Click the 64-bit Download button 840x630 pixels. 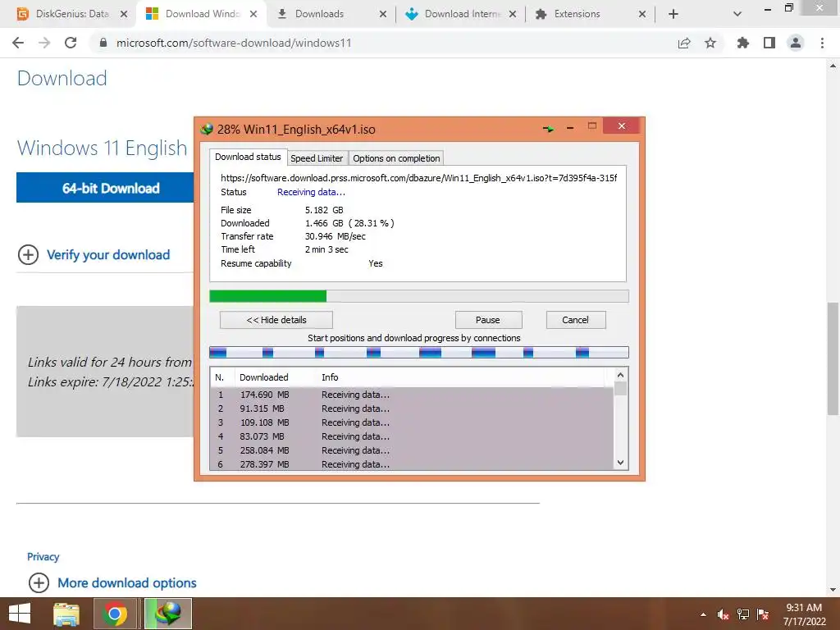coord(105,188)
